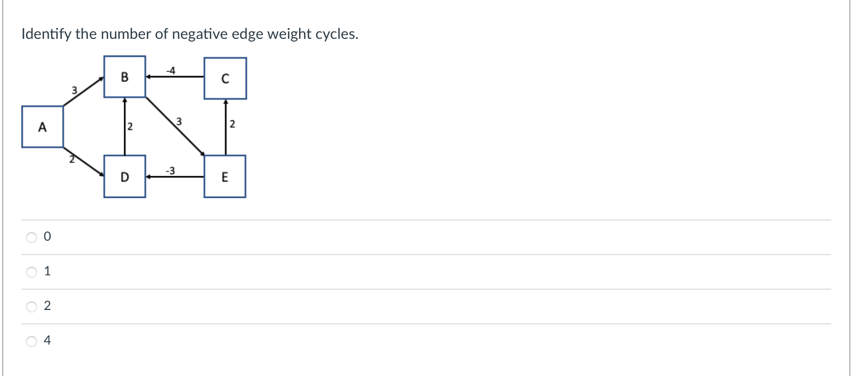Click the question text about negative cycles
This screenshot has height=376, width=868.
click(190, 34)
